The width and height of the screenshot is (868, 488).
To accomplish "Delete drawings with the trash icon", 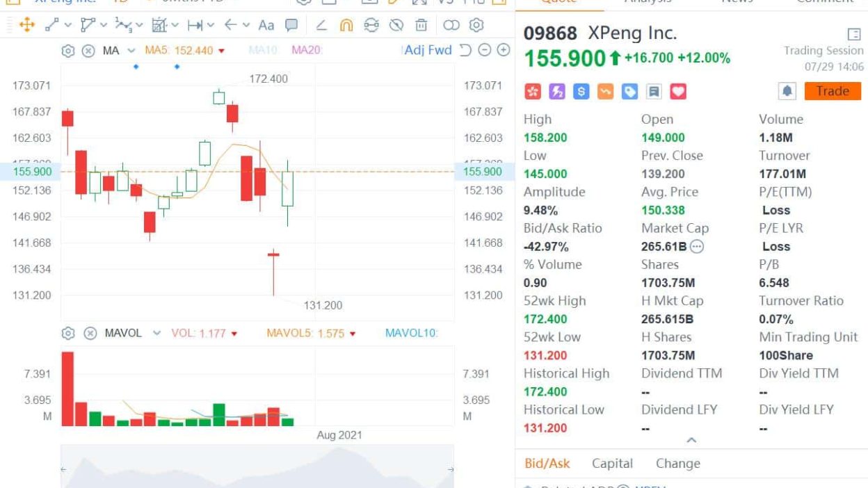I will pos(421,26).
